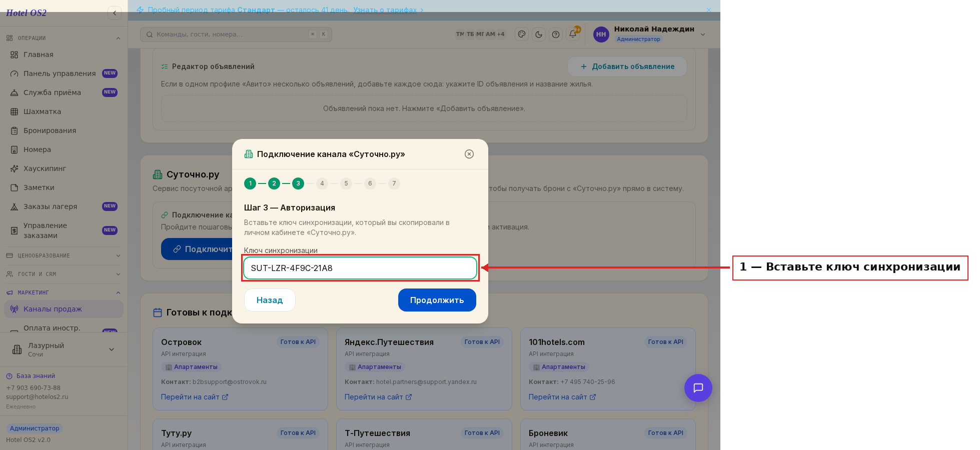The width and height of the screenshot is (980, 450).
Task: Click Добавить объявление button
Action: [x=627, y=66]
